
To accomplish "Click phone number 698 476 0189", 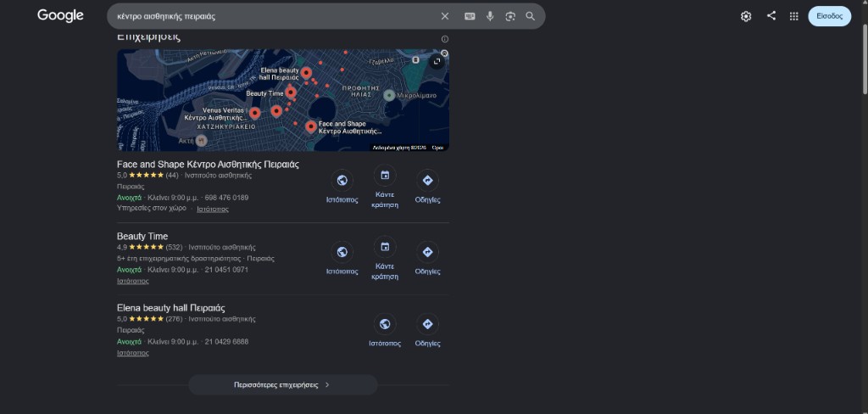I will (226, 198).
